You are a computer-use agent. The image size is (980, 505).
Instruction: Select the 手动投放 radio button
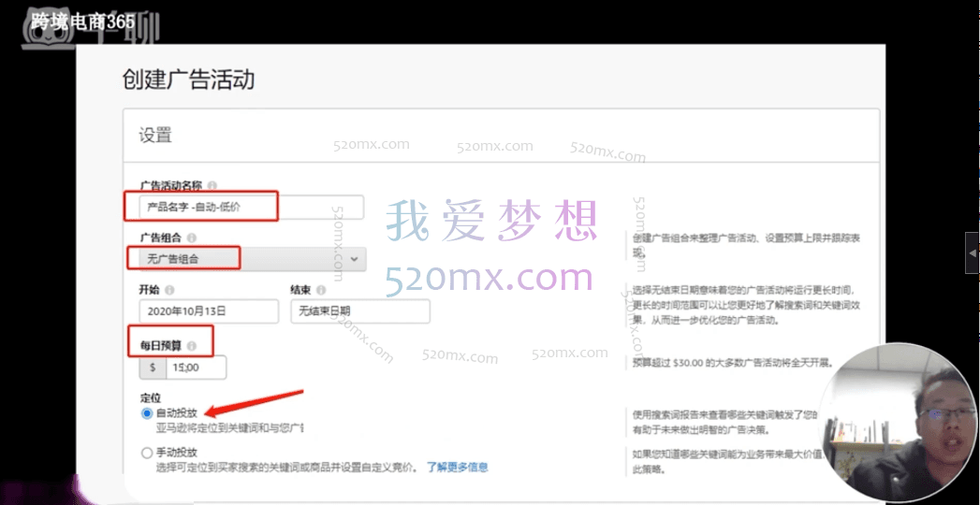pos(147,453)
